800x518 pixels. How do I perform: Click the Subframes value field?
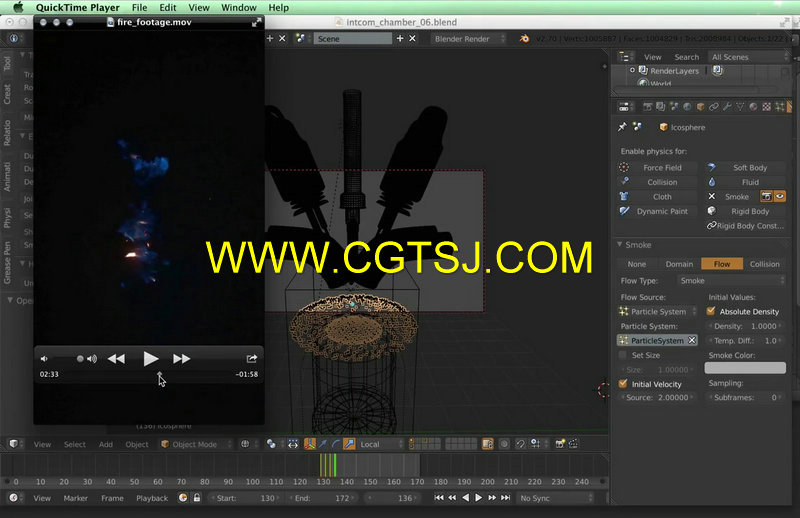pos(745,398)
